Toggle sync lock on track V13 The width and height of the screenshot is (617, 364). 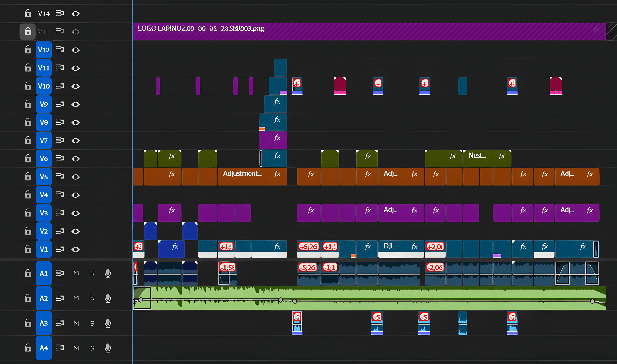click(x=60, y=31)
